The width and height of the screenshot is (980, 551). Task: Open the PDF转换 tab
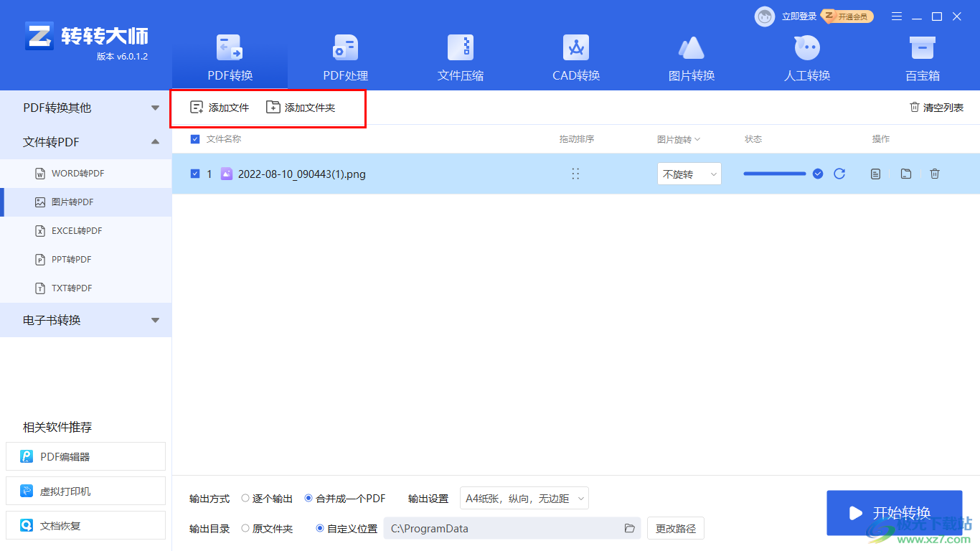(230, 59)
